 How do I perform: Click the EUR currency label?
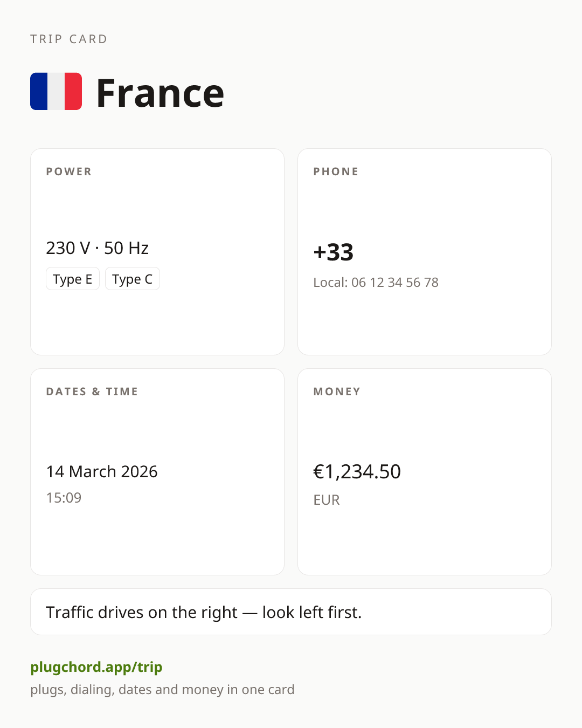pos(327,500)
